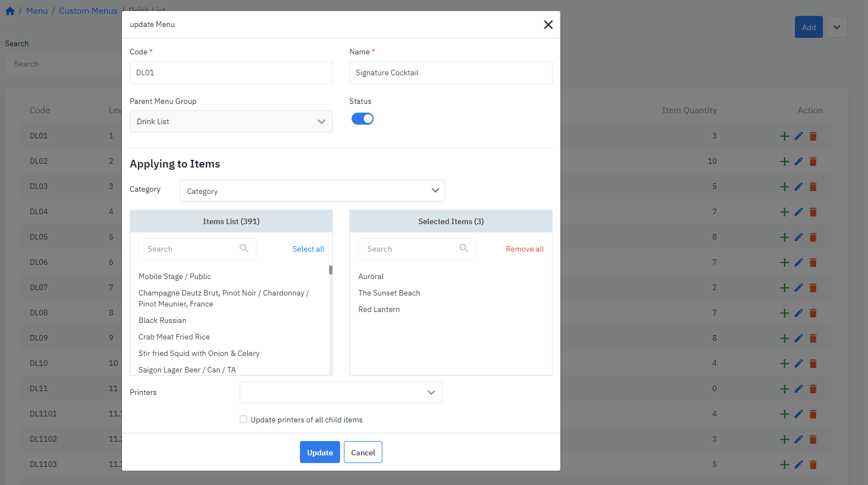Expand the Category dropdown

[311, 191]
